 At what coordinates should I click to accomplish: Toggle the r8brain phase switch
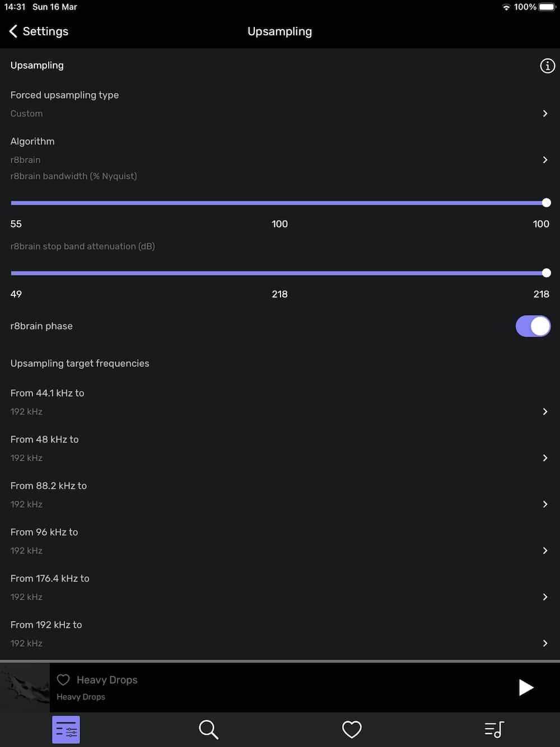click(533, 326)
